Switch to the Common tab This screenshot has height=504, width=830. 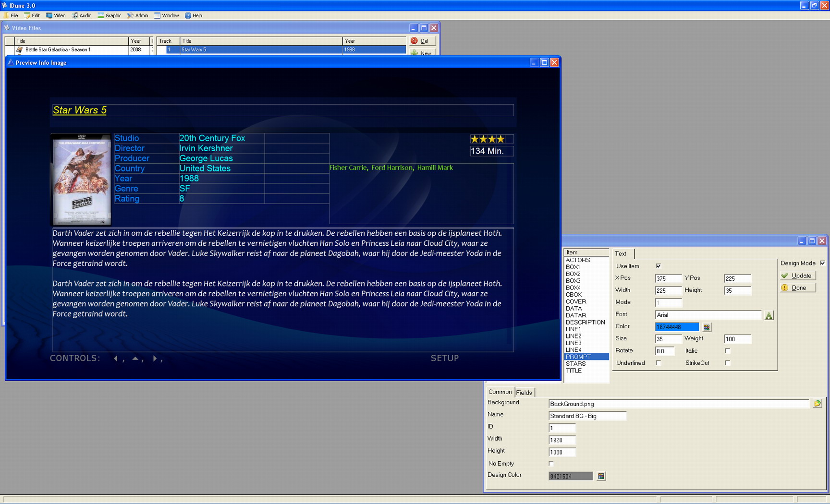pyautogui.click(x=500, y=392)
